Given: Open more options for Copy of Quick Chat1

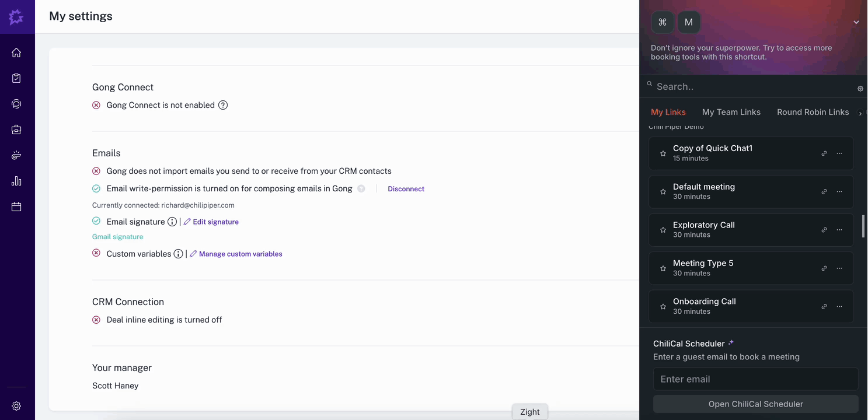Looking at the screenshot, I should coord(839,153).
